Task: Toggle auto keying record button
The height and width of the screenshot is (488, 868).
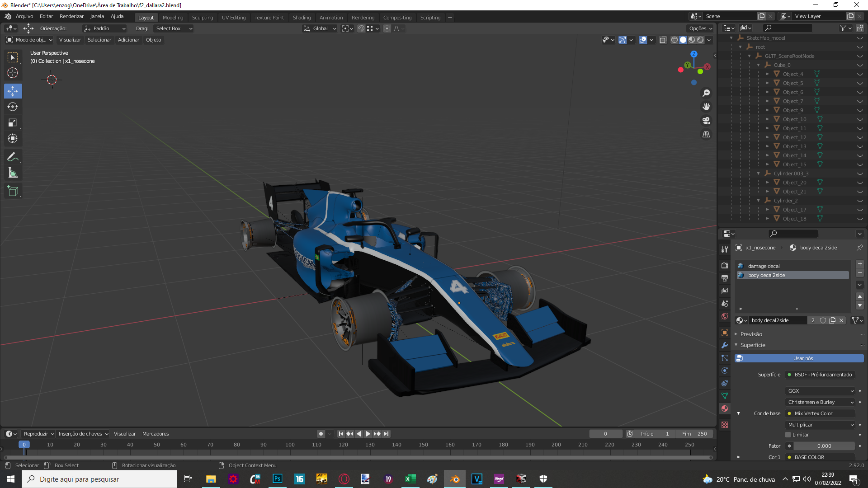Action: pos(321,434)
